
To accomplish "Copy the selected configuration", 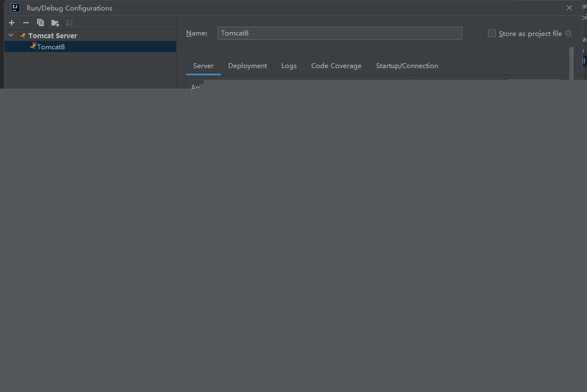I will tap(40, 23).
